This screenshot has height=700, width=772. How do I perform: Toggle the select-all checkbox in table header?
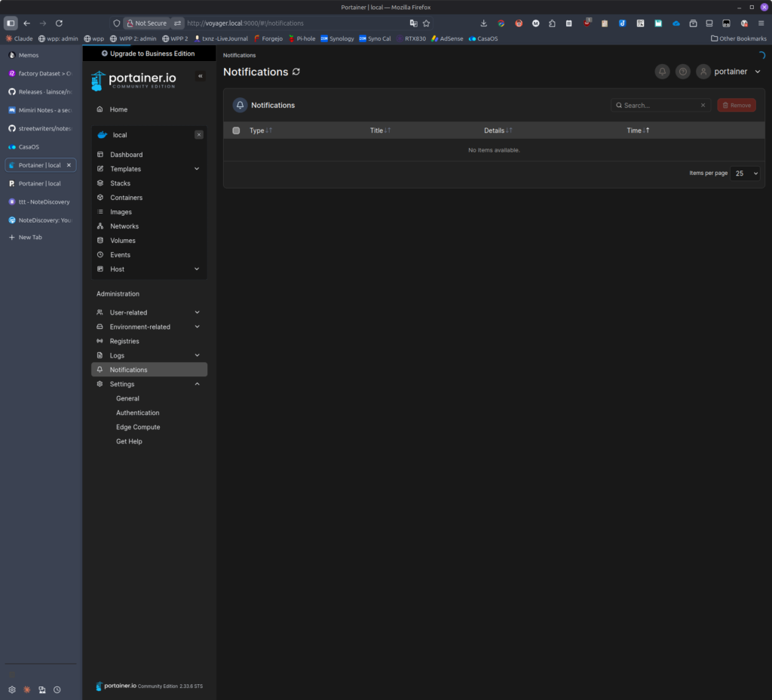tap(236, 130)
